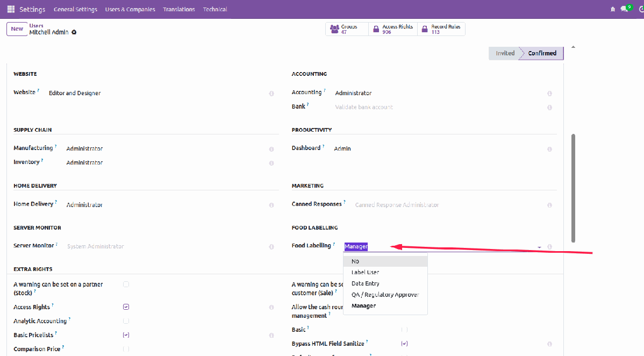
Task: Click the info icon in Server Monitor row
Action: [271, 247]
